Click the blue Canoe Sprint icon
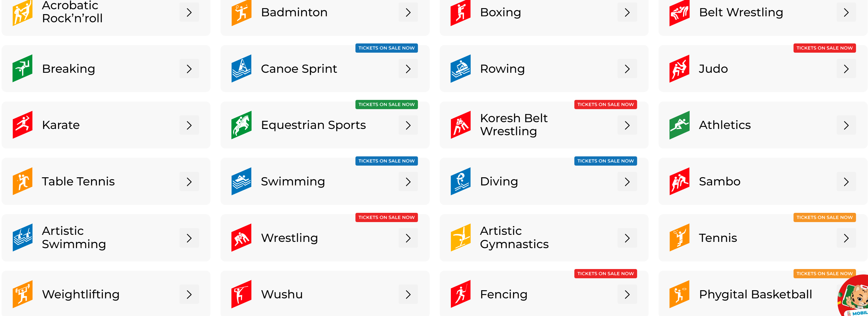 coord(241,69)
